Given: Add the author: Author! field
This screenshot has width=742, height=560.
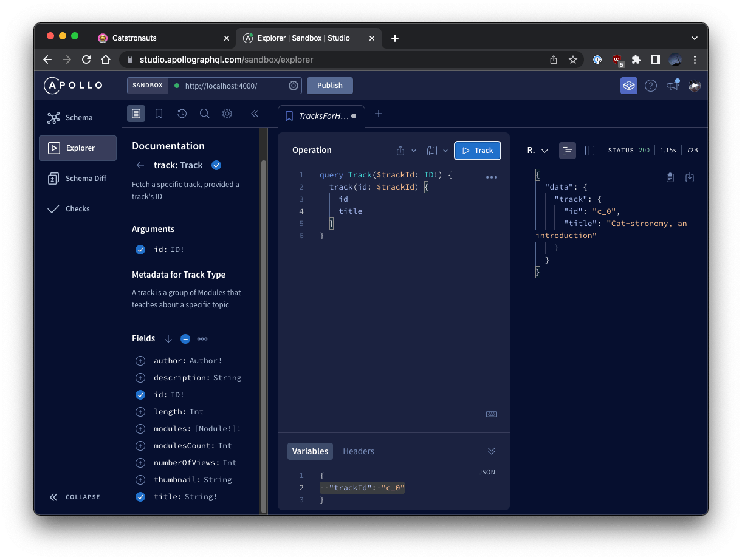Looking at the screenshot, I should tap(140, 361).
